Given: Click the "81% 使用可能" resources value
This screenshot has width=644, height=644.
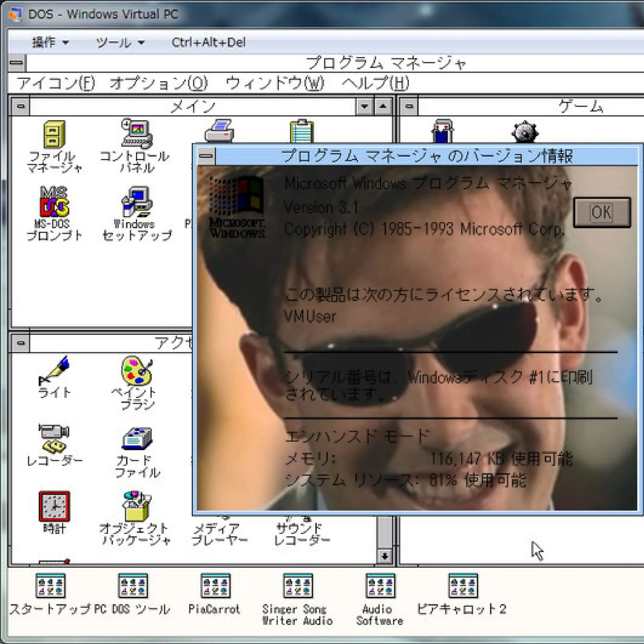Looking at the screenshot, I should 478,480.
